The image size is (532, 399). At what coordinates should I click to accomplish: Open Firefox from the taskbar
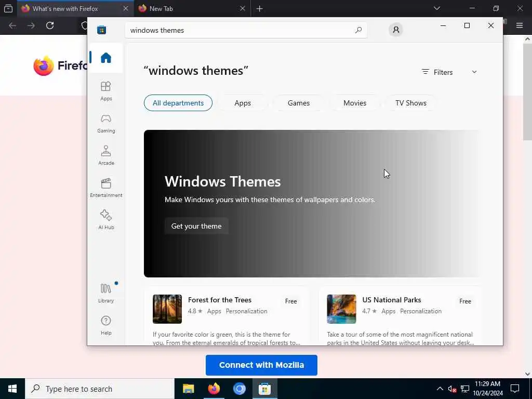pos(214,389)
